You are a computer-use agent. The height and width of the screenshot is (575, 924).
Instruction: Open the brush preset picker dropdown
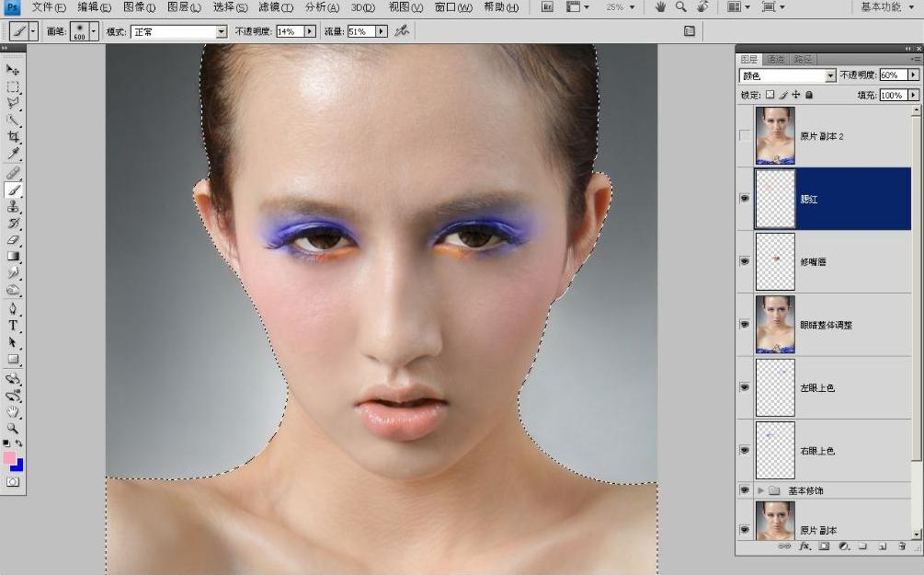93,31
